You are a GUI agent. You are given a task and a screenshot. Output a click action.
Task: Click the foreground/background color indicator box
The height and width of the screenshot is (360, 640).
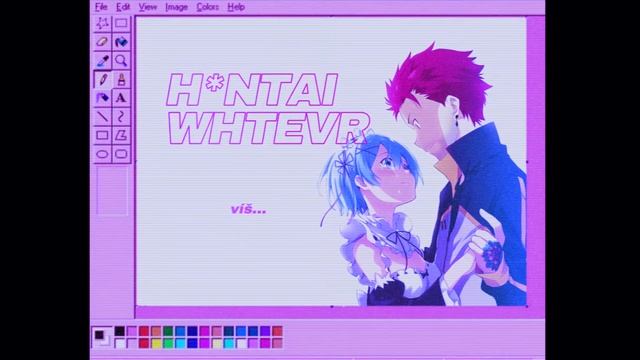tap(102, 337)
